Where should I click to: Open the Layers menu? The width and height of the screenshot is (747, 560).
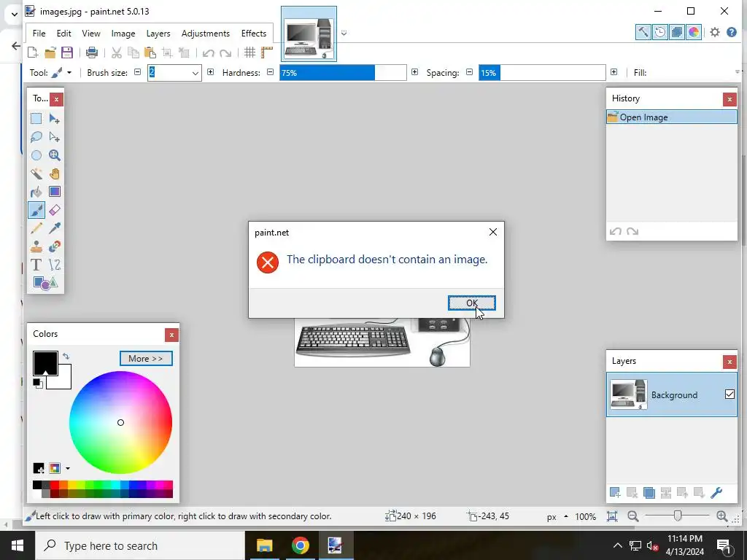click(158, 34)
